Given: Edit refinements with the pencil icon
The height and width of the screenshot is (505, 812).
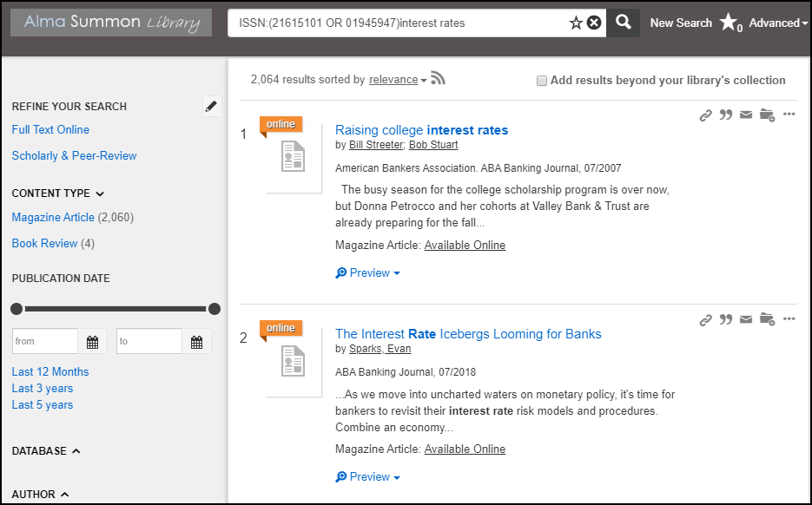Looking at the screenshot, I should point(211,106).
